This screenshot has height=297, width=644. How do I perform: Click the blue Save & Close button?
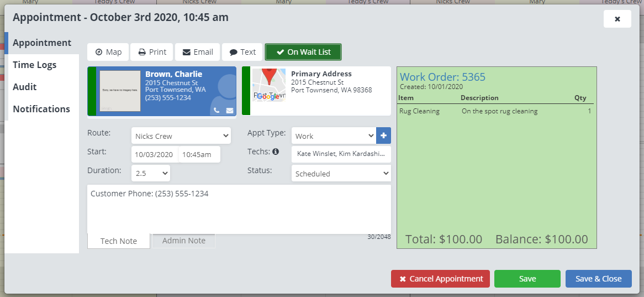598,279
